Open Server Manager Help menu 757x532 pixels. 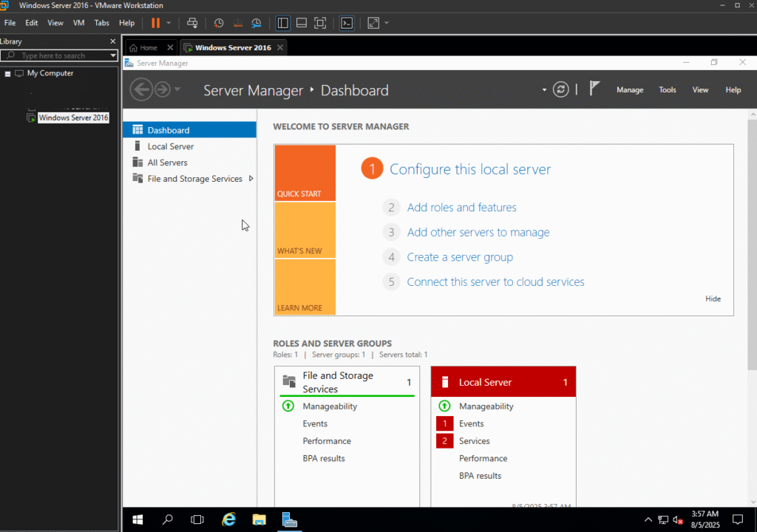pos(733,90)
